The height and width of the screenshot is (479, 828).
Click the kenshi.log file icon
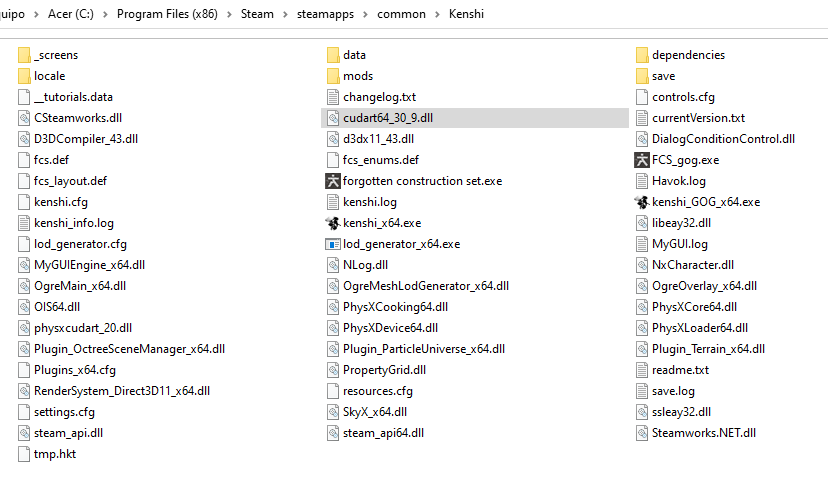(x=333, y=202)
